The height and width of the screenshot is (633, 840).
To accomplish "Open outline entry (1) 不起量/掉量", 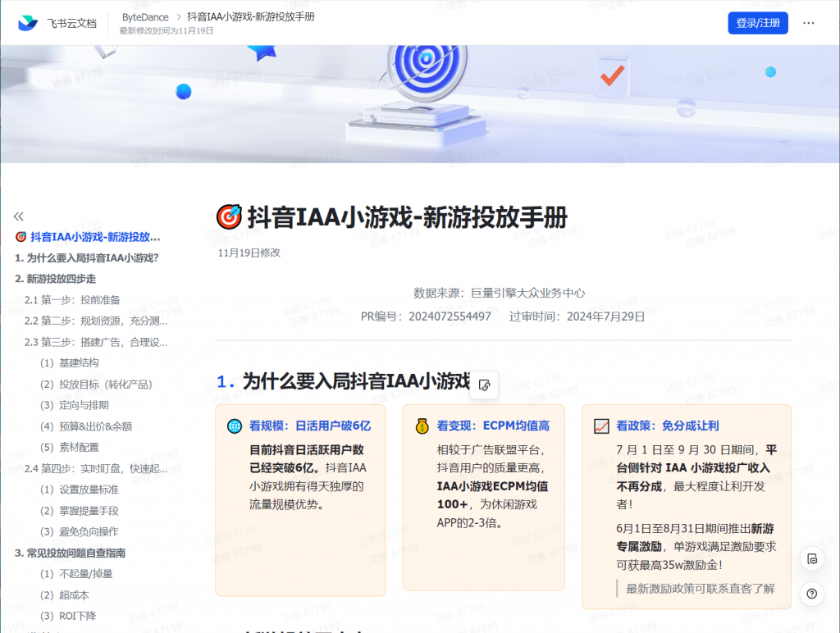I will click(x=76, y=574).
